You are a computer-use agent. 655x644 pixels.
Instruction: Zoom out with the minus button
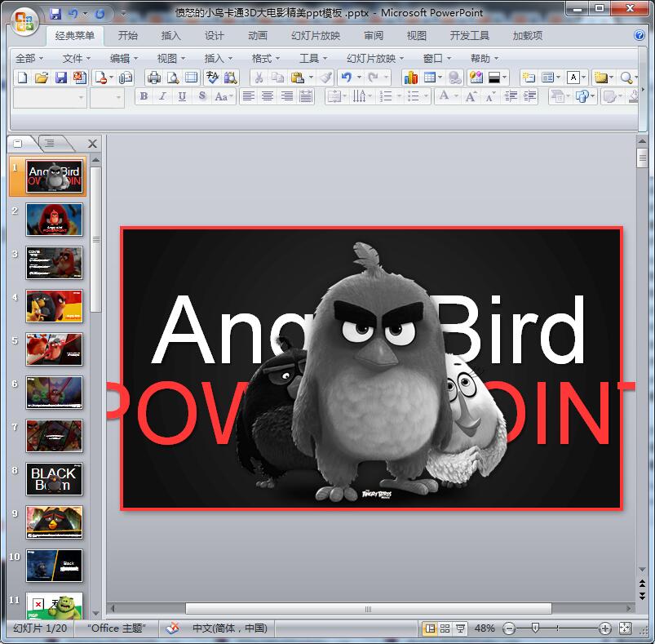coord(508,628)
